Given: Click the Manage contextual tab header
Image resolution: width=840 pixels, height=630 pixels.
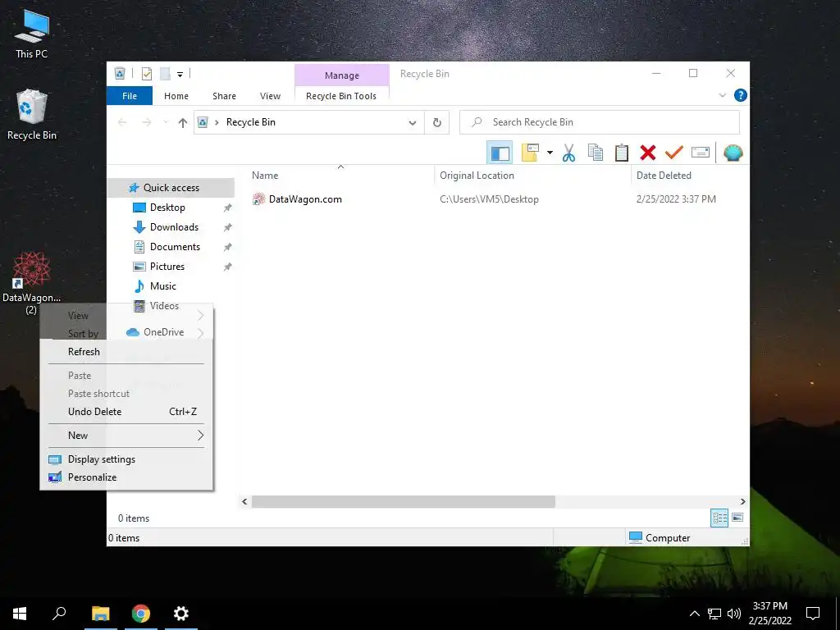Looking at the screenshot, I should point(342,75).
